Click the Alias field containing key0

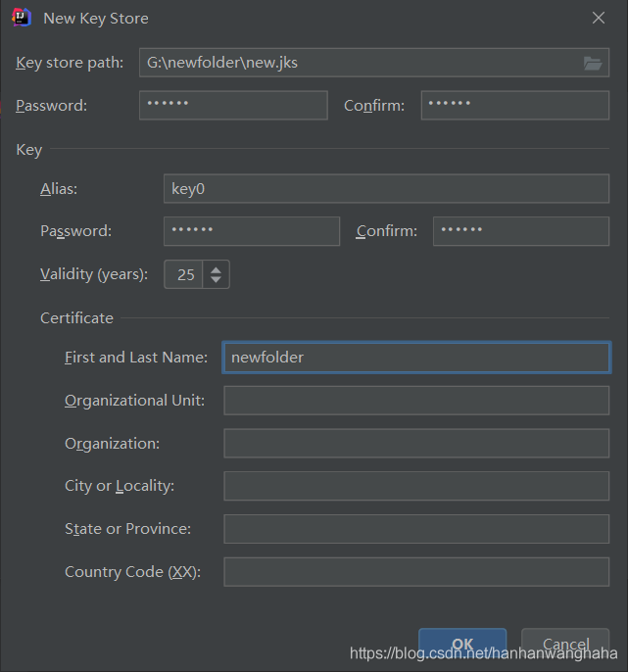tap(386, 189)
